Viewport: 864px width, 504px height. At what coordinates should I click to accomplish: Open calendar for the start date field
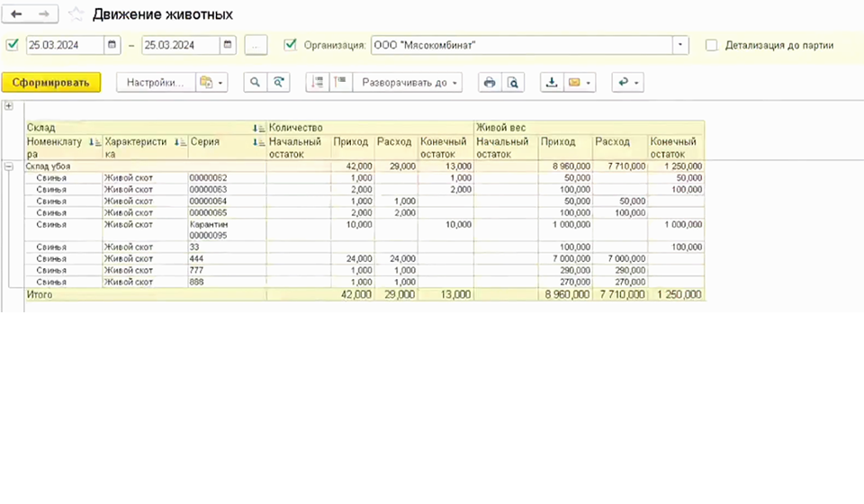pyautogui.click(x=112, y=45)
